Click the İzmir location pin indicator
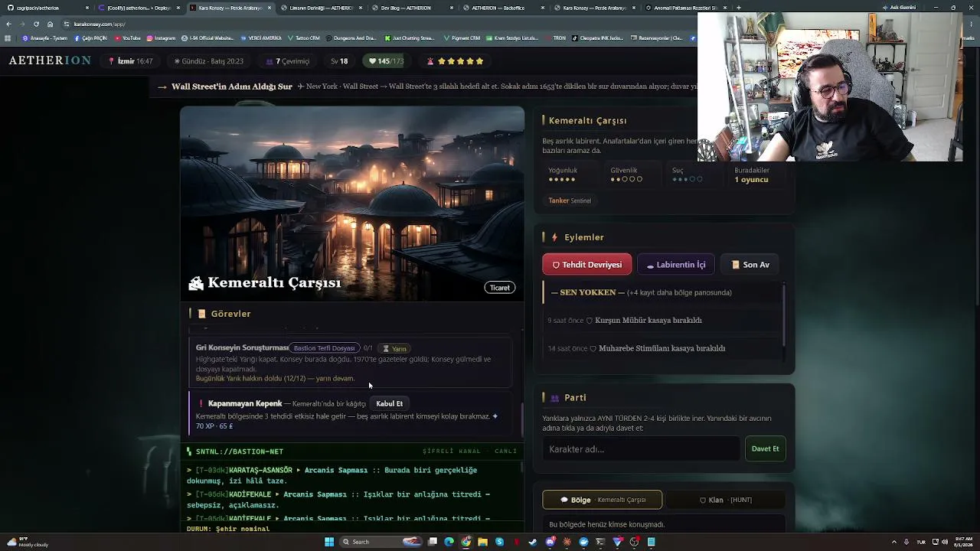 click(x=130, y=61)
